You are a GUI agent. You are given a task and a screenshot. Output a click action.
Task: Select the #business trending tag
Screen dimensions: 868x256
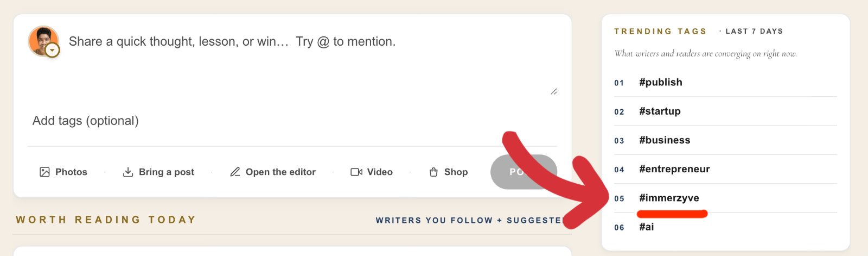click(x=665, y=140)
